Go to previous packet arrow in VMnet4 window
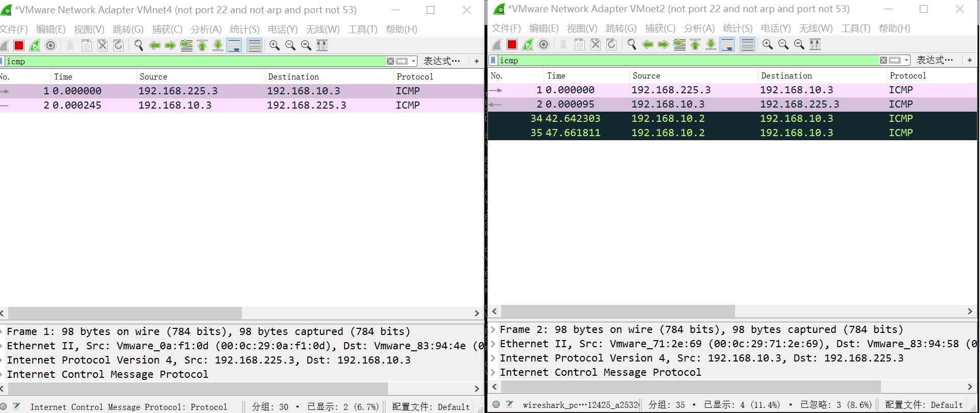This screenshot has width=980, height=413. tap(154, 45)
